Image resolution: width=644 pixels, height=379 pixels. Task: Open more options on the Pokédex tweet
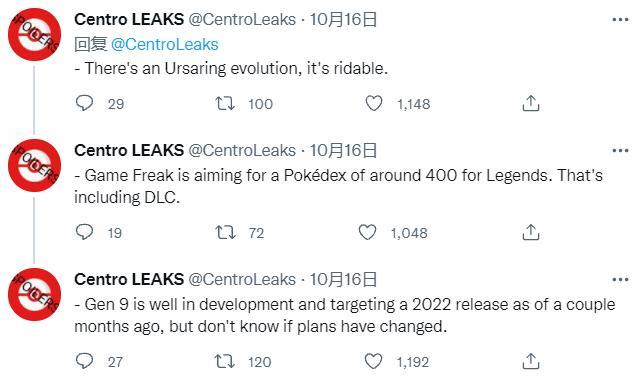pos(620,150)
